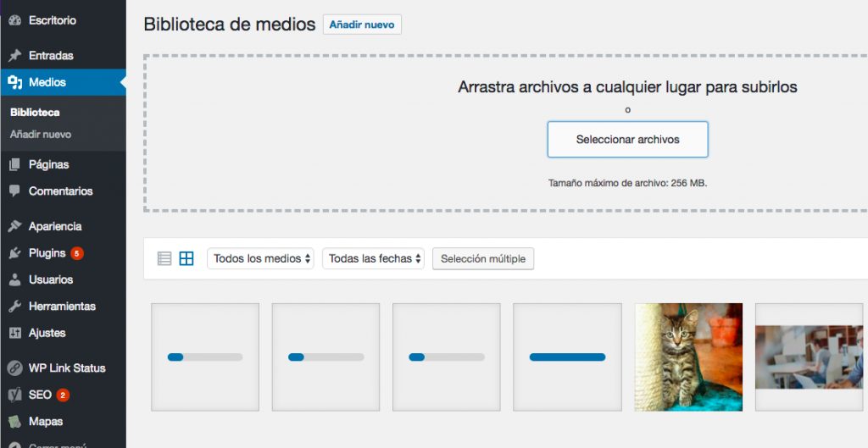Open the Usuarios menu item
Screen dimensions: 868x448
63,279
